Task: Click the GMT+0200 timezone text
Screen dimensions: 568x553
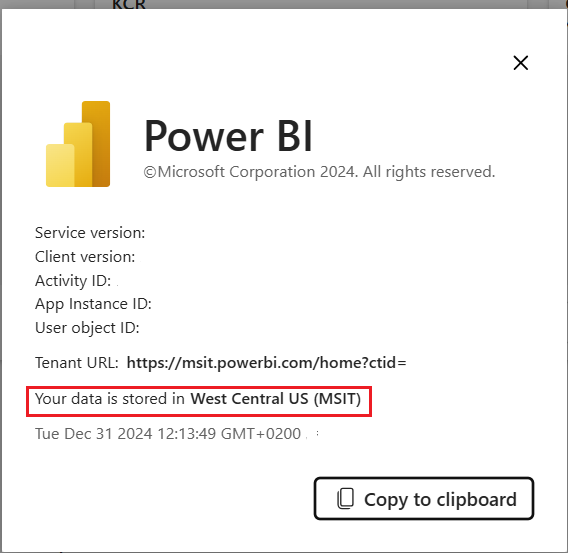Action: click(261, 433)
